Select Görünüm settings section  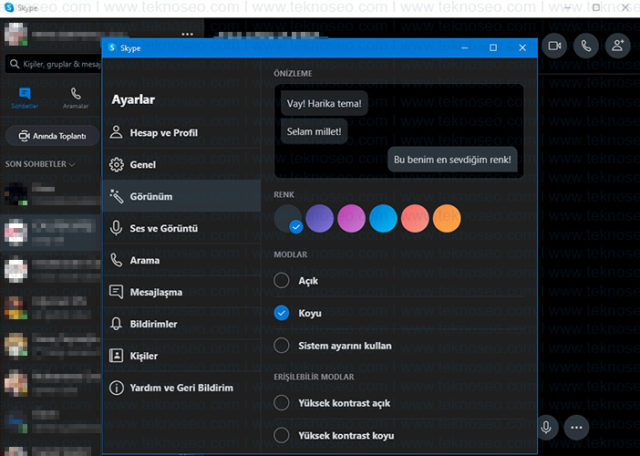181,196
